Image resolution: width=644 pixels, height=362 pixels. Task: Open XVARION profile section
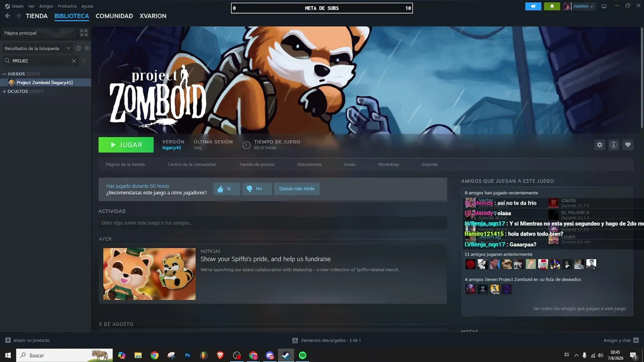tap(153, 16)
